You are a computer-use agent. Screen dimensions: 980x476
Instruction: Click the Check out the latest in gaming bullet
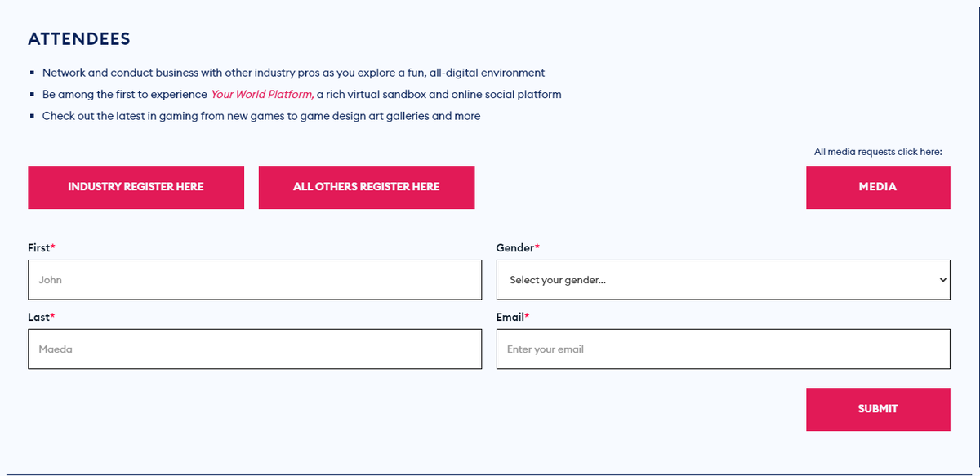pyautogui.click(x=261, y=116)
